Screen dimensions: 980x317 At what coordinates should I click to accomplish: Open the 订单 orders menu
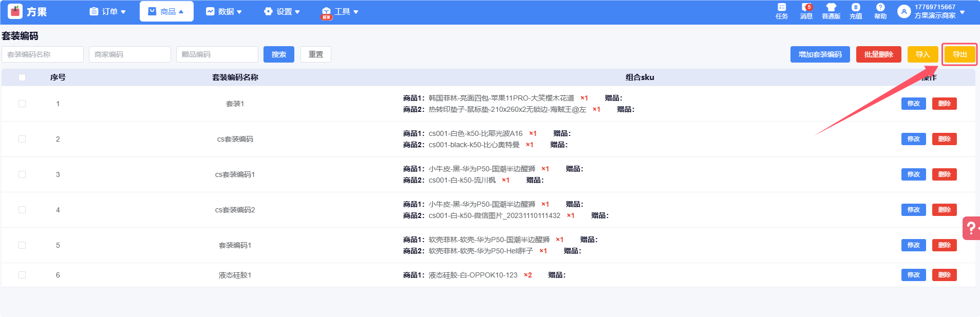[107, 11]
